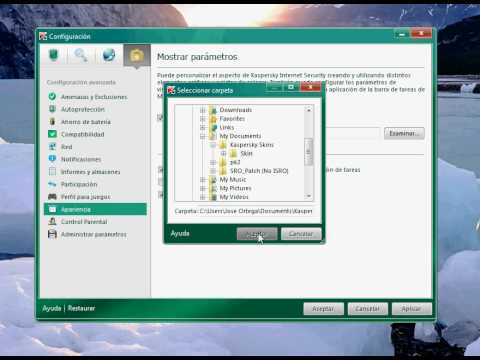
Task: Select Control Parental in the sidebar
Action: click(x=84, y=222)
